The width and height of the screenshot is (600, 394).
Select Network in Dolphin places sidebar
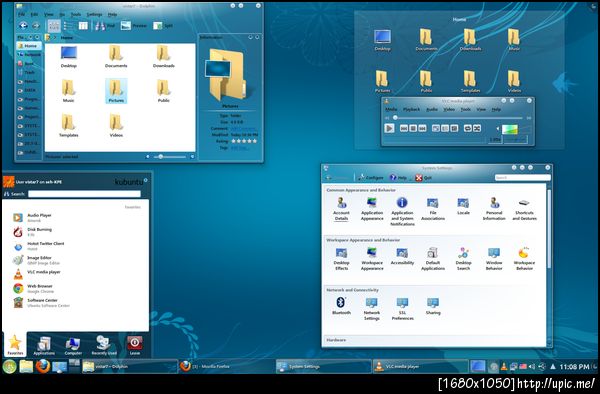click(29, 55)
